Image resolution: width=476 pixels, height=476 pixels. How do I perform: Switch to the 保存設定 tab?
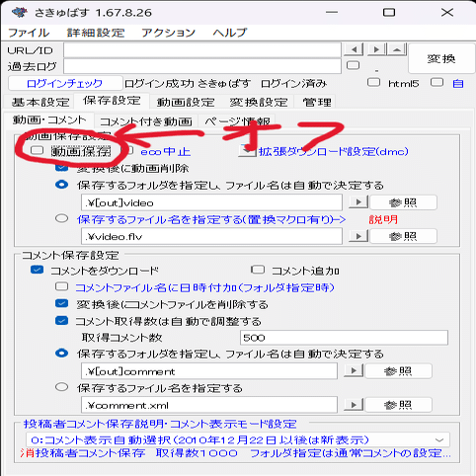click(x=112, y=101)
